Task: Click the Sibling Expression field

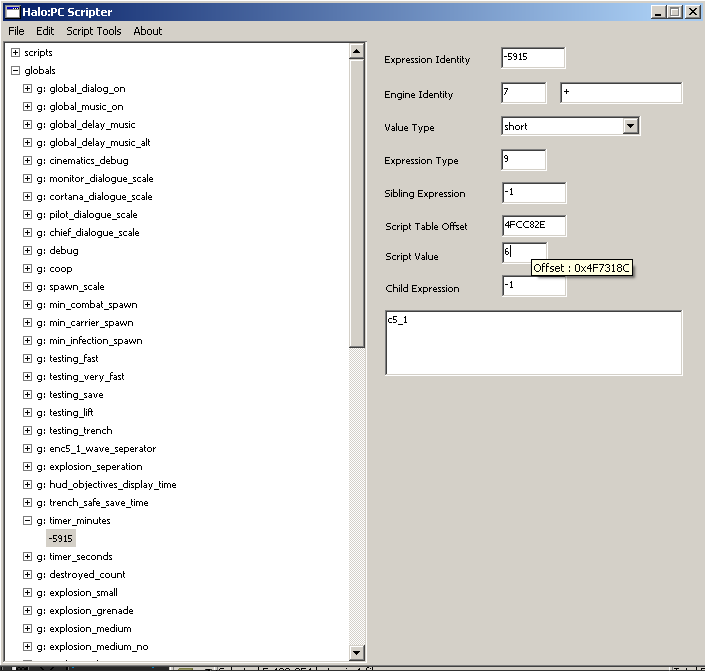Action: coord(533,193)
